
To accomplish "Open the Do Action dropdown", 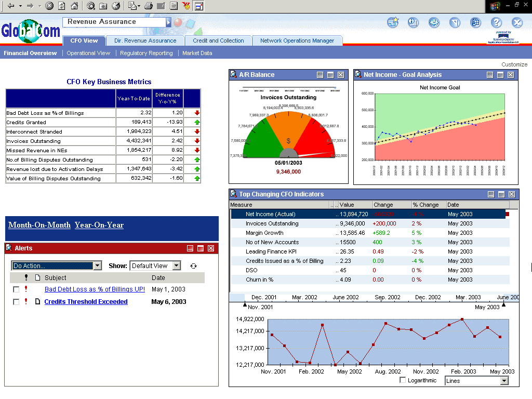I will 56,265.
